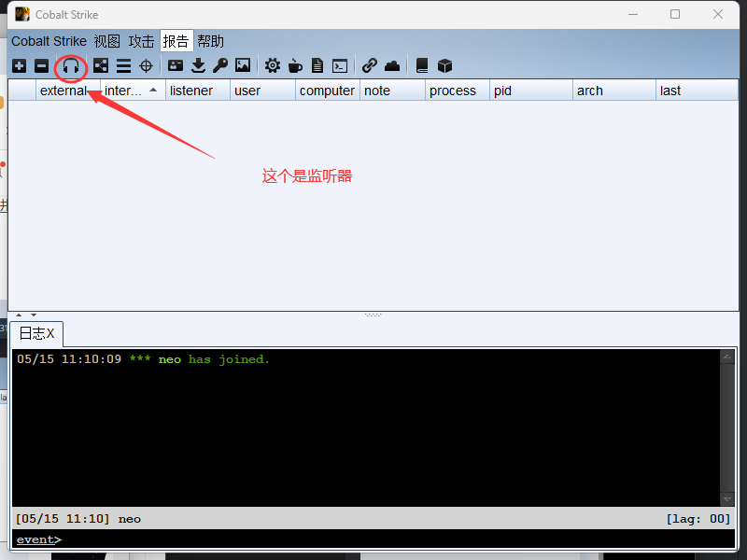Open the credentials key icon

[220, 65]
